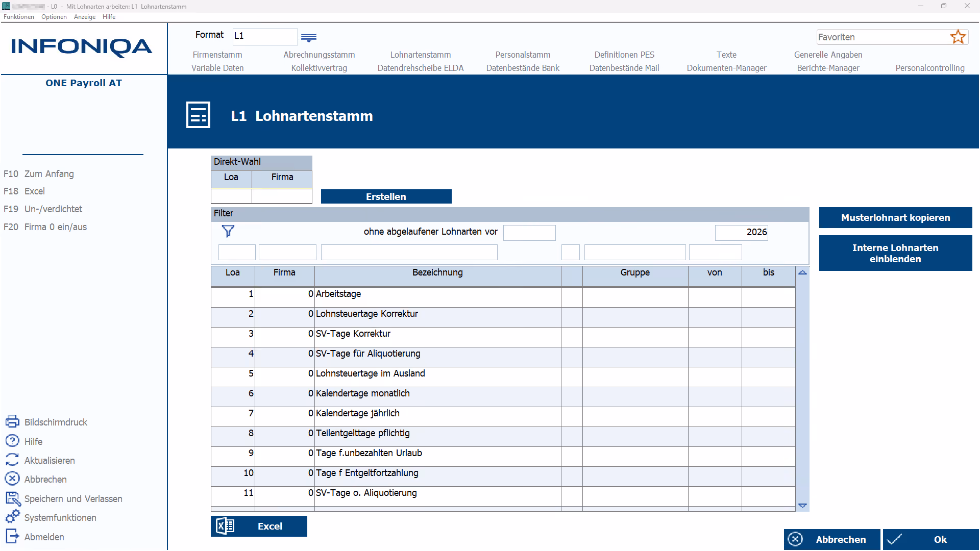This screenshot has width=980, height=551.
Task: Click the Favoriten star icon
Action: [958, 37]
